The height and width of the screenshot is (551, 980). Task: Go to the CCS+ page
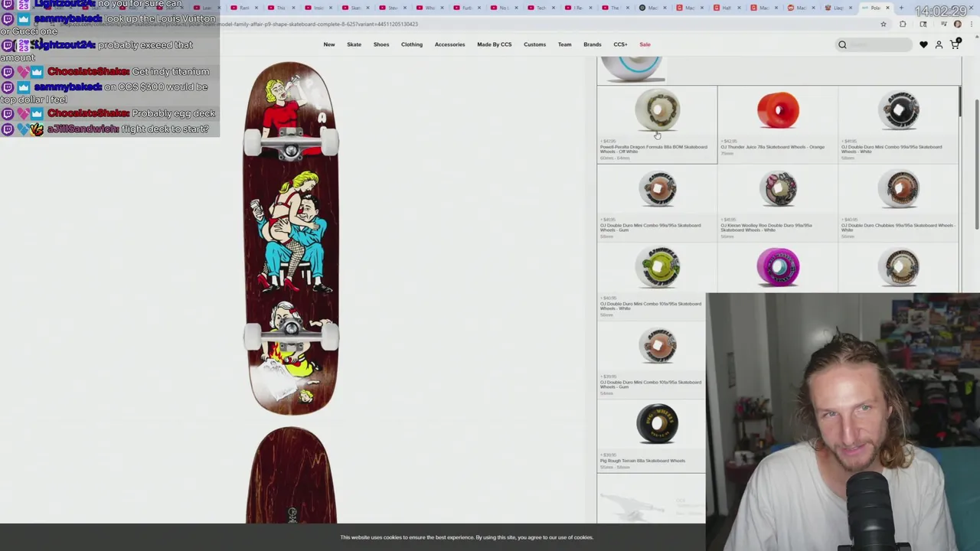pyautogui.click(x=620, y=44)
